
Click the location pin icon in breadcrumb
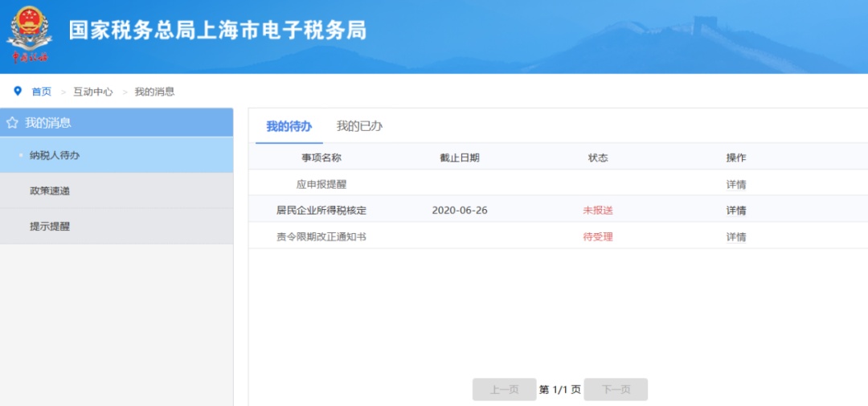[18, 91]
